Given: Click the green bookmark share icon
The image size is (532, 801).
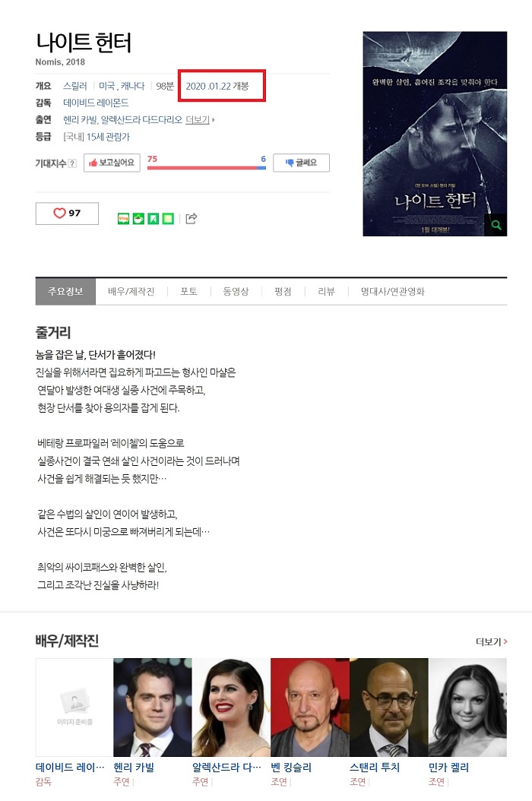Looking at the screenshot, I should 153,219.
